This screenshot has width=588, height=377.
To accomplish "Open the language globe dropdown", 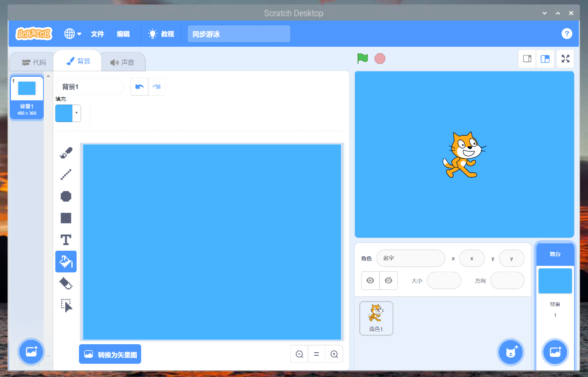I will coord(73,34).
